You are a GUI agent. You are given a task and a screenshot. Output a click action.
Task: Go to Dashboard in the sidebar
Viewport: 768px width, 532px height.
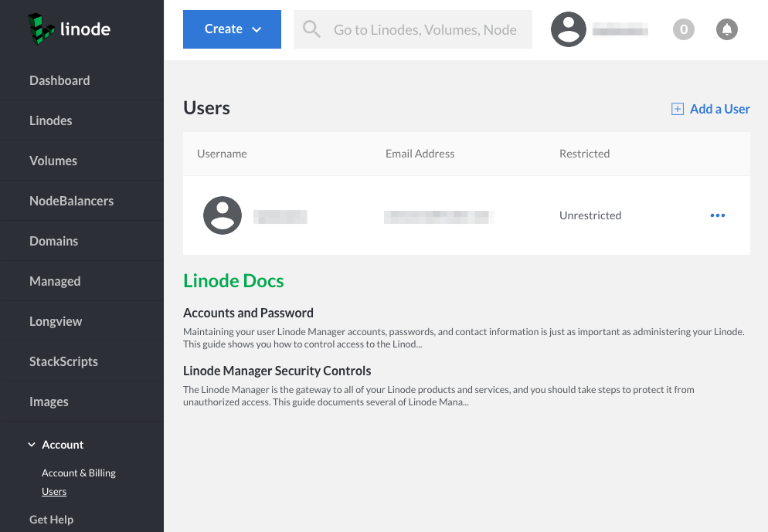59,80
